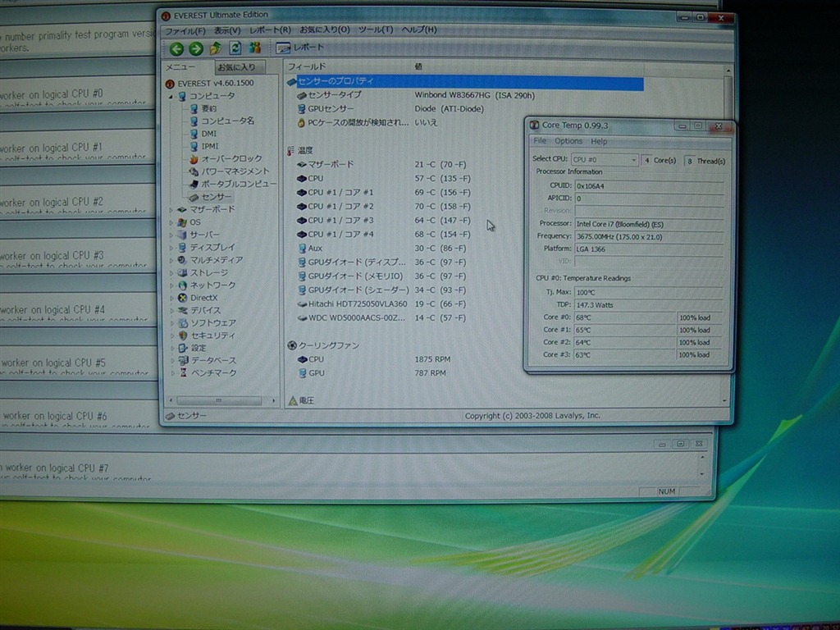
Task: Click the CPUID field in Core Temp
Action: tap(650, 186)
